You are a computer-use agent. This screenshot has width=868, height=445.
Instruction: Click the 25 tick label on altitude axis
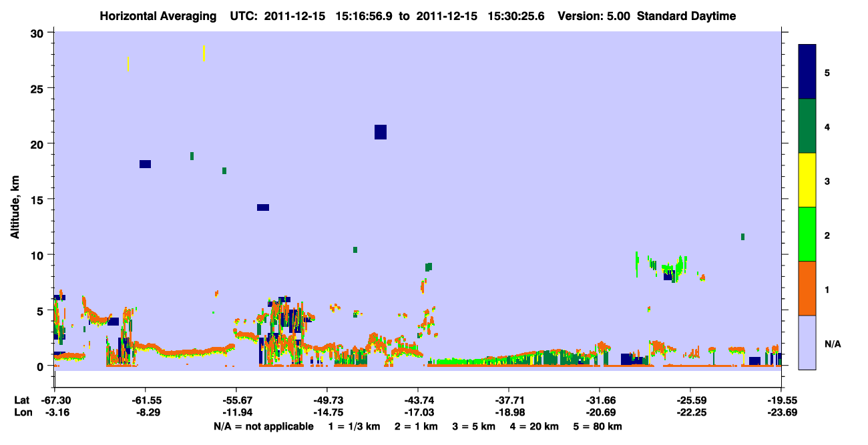point(38,88)
